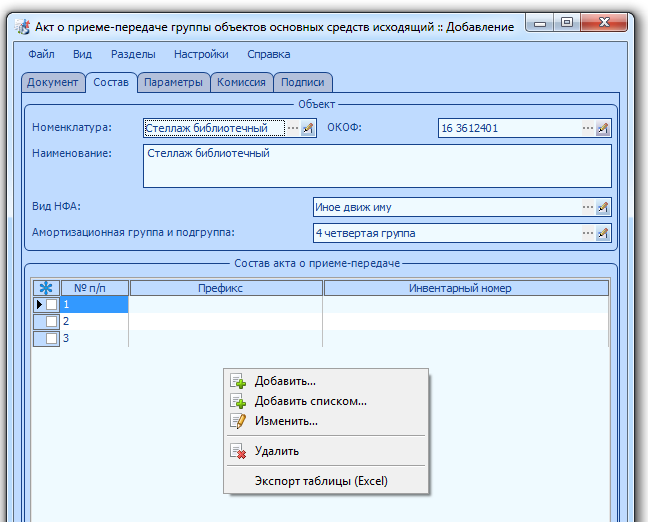Click the pencil icon beside Изменить…
This screenshot has width=648, height=522.
[238, 421]
